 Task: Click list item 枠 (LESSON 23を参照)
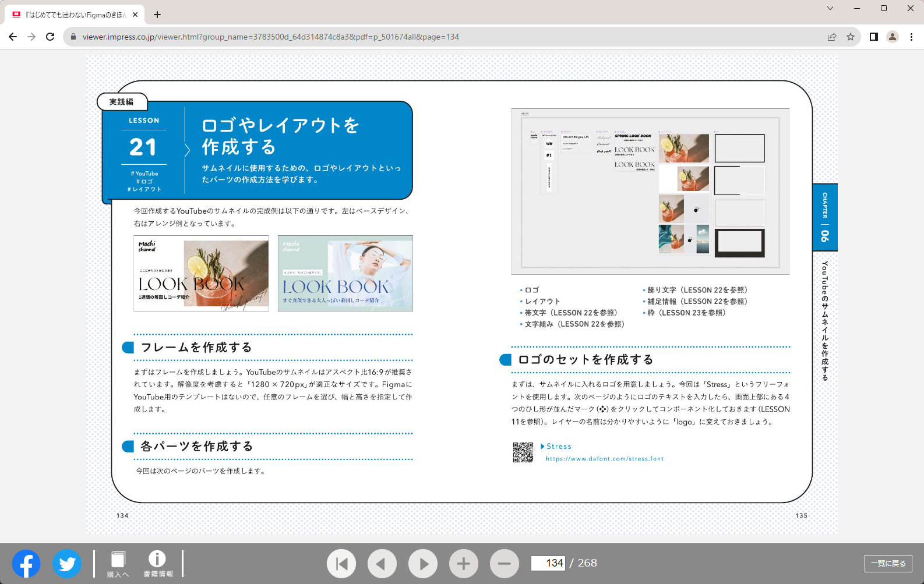point(686,313)
